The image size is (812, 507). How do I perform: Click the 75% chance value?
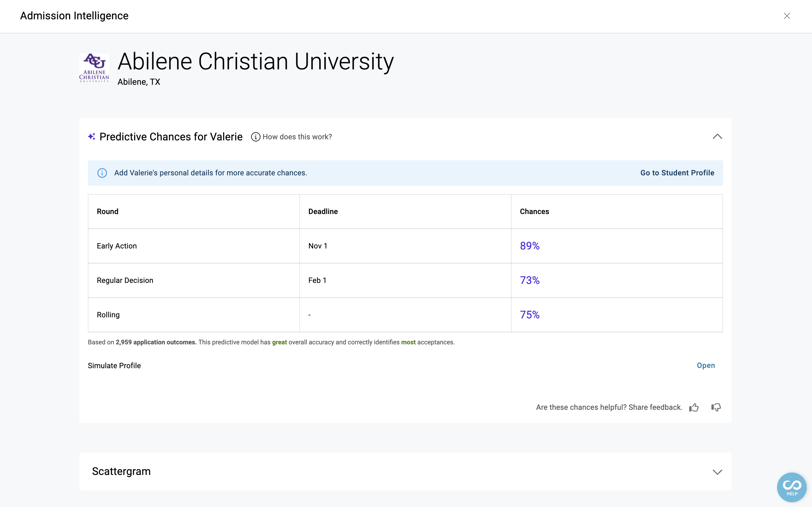point(530,315)
